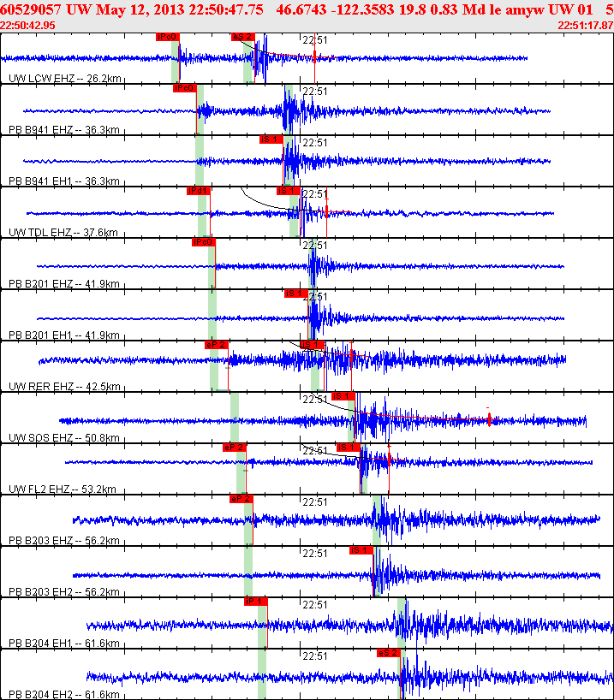Click the 'PB B941 EHZ -- 36.3km' station label

coord(64,130)
